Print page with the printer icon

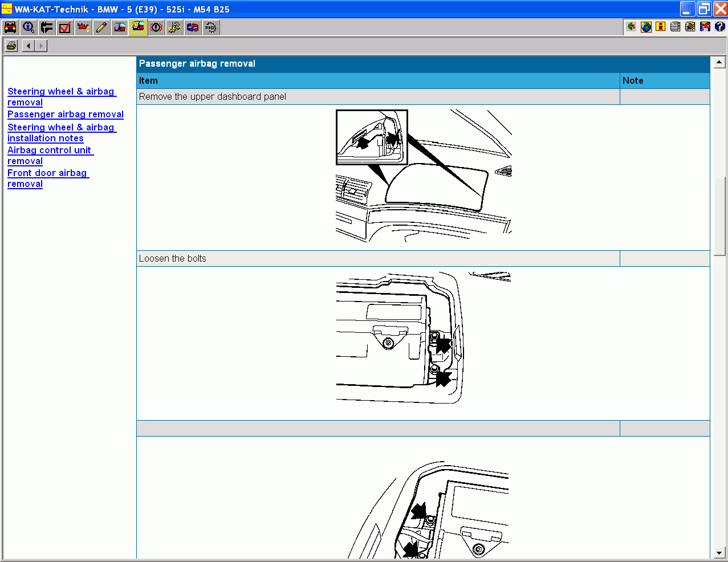[11, 46]
